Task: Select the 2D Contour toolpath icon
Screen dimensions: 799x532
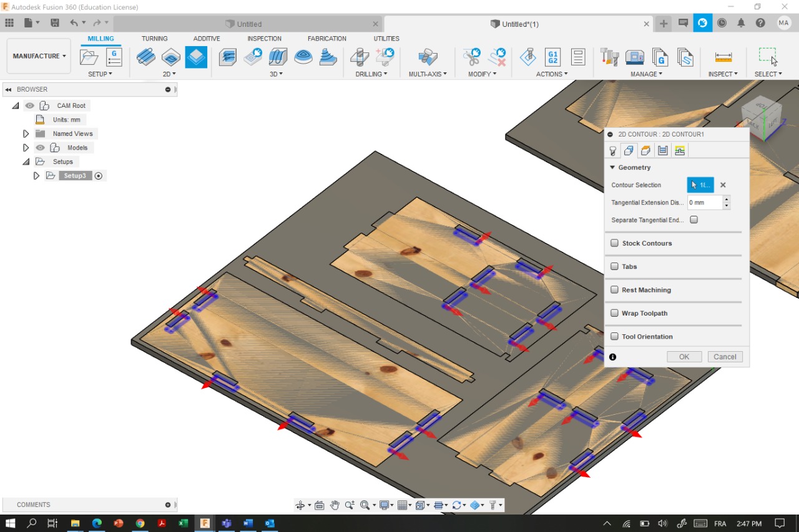Action: pyautogui.click(x=196, y=57)
